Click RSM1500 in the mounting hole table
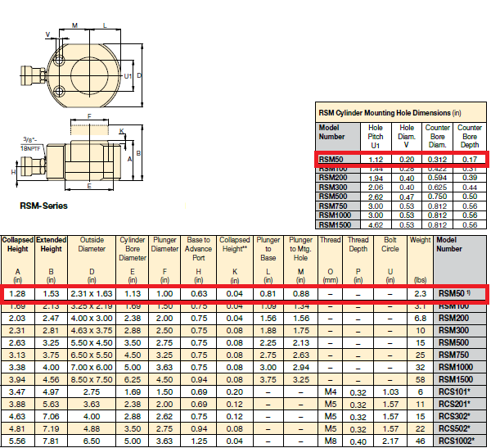This screenshot has width=491, height=448. point(335,224)
